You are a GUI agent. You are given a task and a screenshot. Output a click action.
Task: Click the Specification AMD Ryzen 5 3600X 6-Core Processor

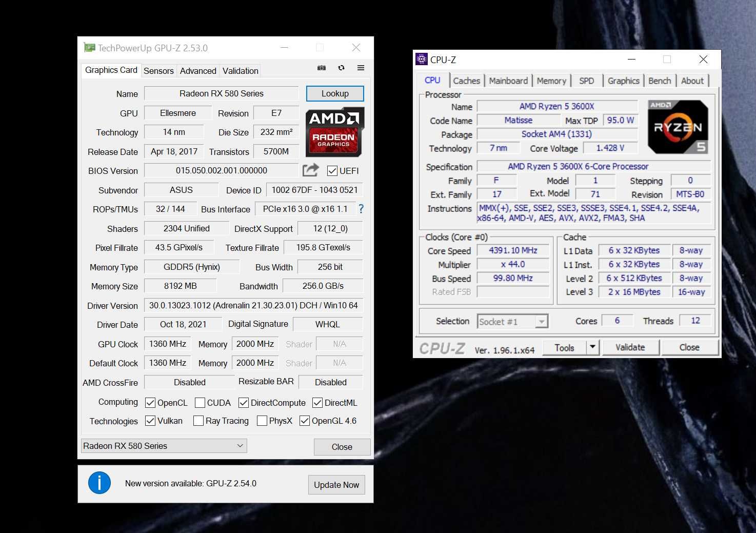click(x=594, y=166)
